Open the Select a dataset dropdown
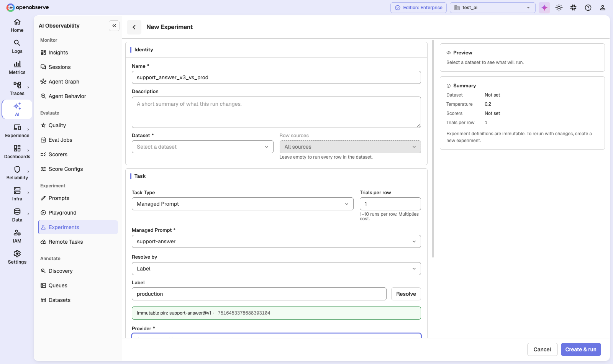The height and width of the screenshot is (364, 613). pyautogui.click(x=203, y=147)
